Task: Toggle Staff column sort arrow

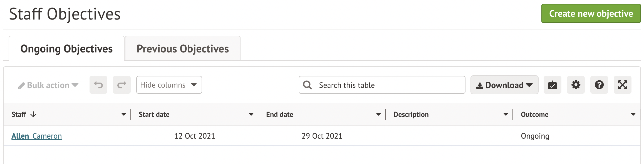Action: 33,114
